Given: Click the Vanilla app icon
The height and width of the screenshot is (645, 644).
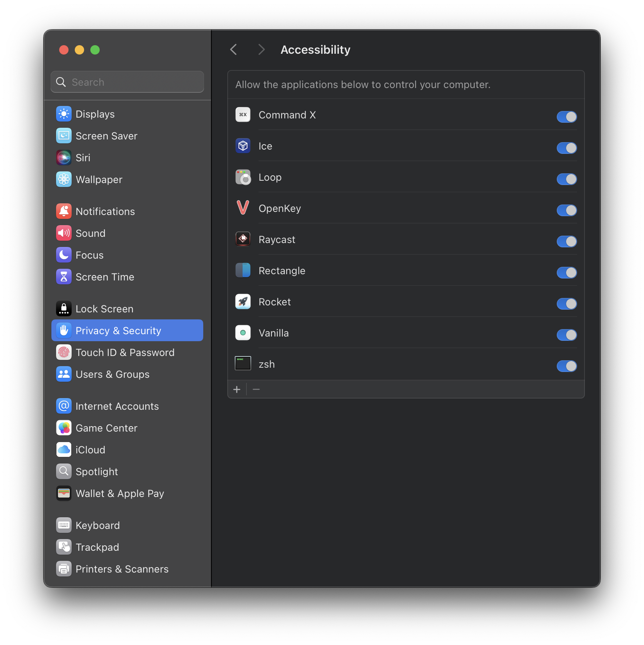Looking at the screenshot, I should 243,333.
